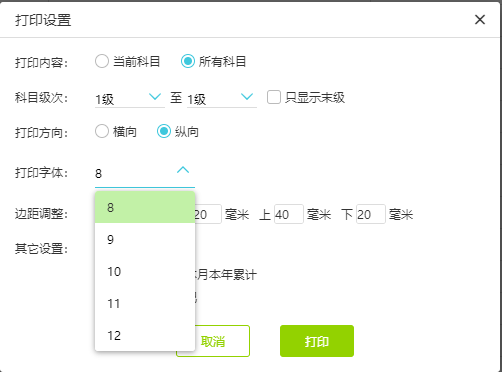Screen dimensions: 502x372
Task: Click the 下 margin field showing 20
Action: click(x=371, y=214)
